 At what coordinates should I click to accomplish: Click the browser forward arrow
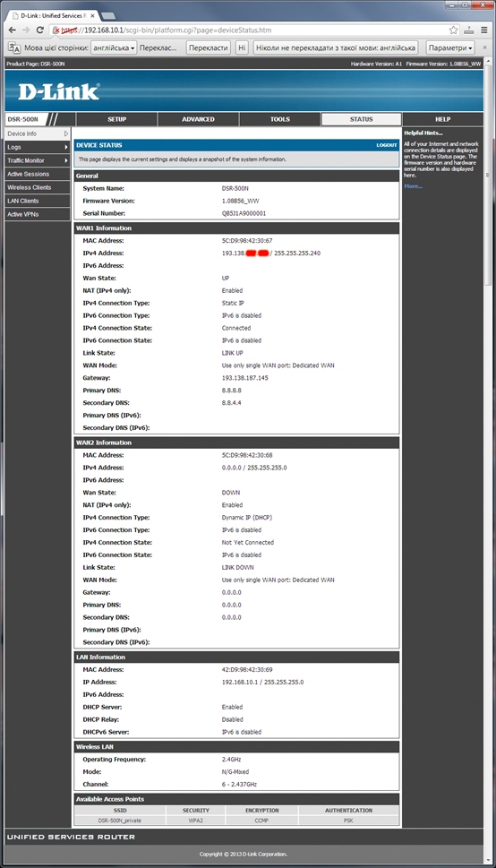(26, 30)
